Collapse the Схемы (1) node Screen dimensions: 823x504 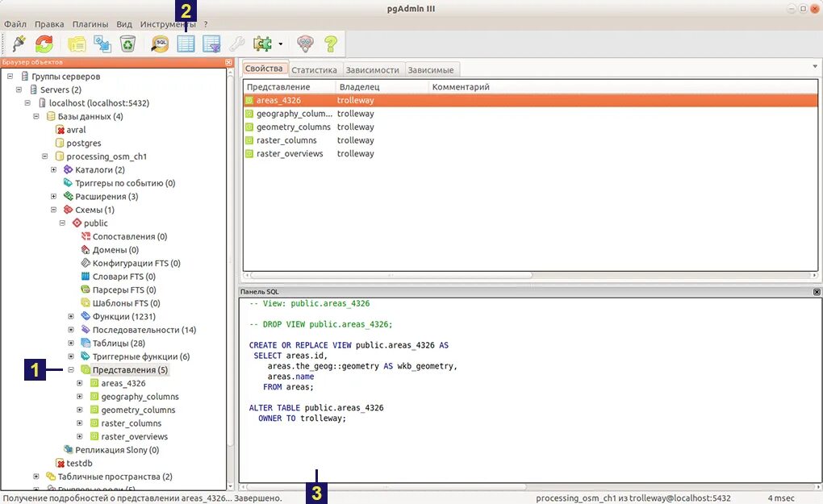click(x=53, y=210)
